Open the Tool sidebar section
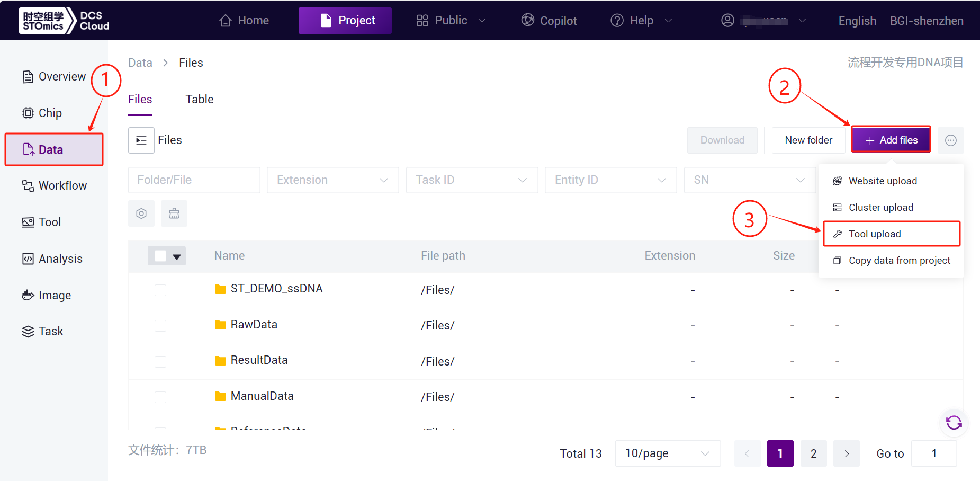980x481 pixels. [x=41, y=222]
